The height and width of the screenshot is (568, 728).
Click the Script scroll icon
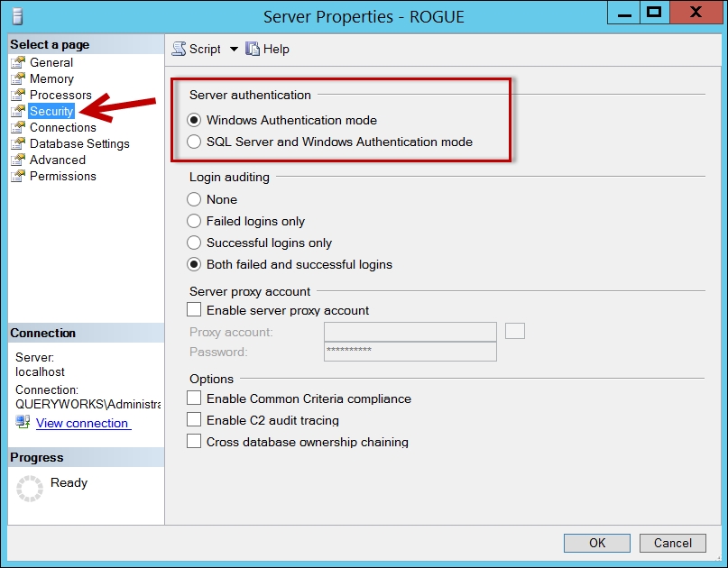(179, 49)
